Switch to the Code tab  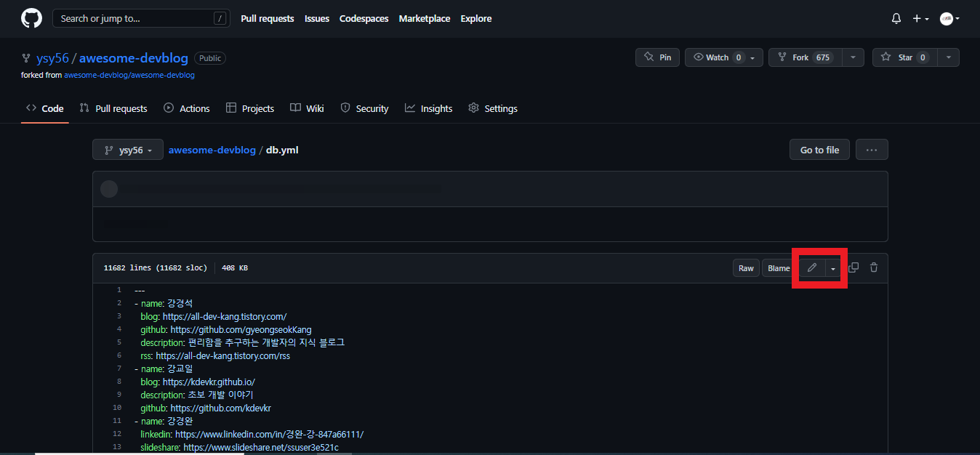45,108
